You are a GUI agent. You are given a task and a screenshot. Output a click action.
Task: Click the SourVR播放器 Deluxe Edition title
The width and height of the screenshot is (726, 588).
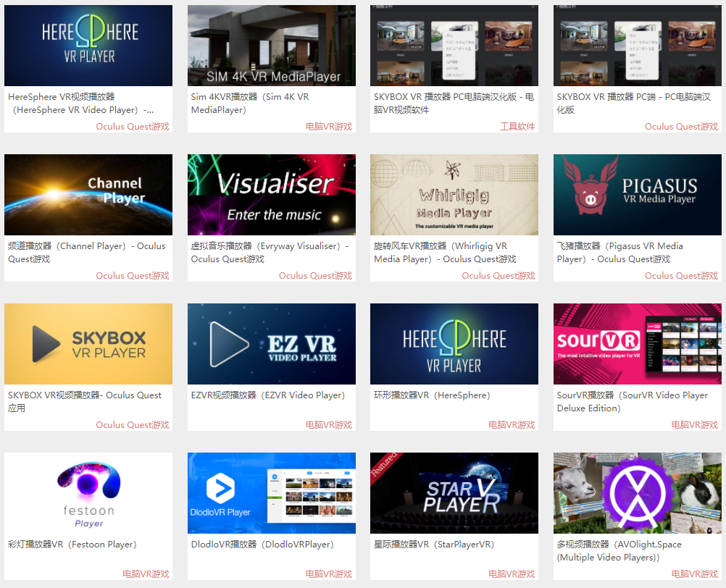coord(633,402)
